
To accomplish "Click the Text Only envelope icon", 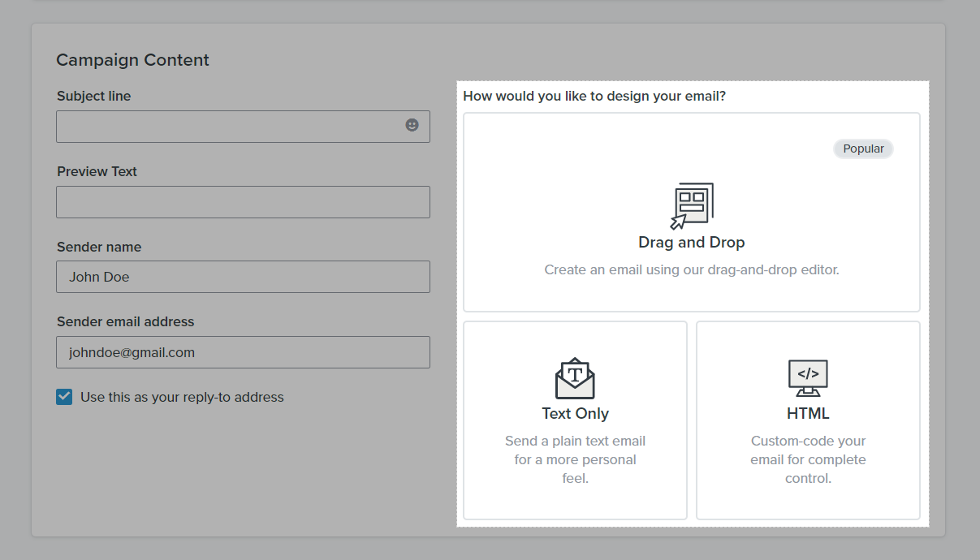I will pyautogui.click(x=575, y=378).
